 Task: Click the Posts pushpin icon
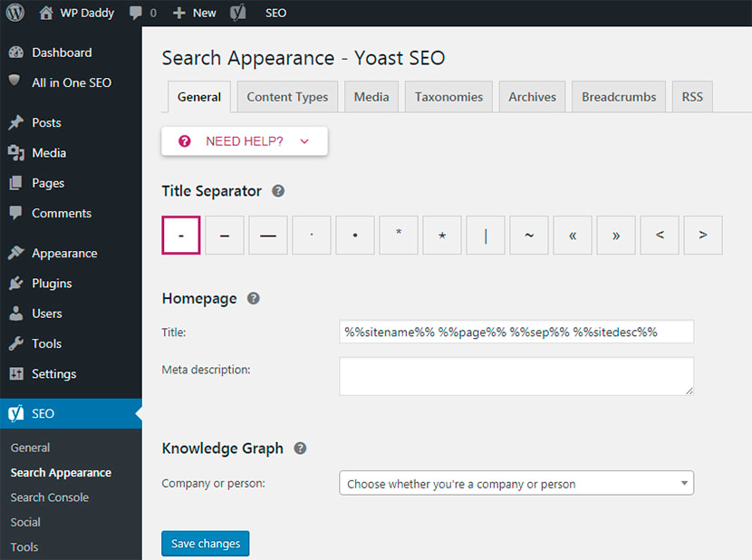15,123
